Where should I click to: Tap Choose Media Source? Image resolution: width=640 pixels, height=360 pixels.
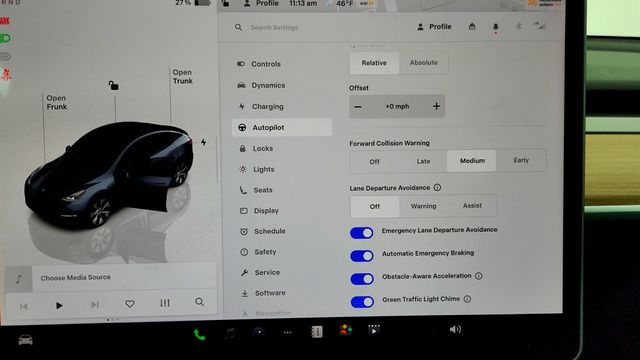click(x=76, y=278)
